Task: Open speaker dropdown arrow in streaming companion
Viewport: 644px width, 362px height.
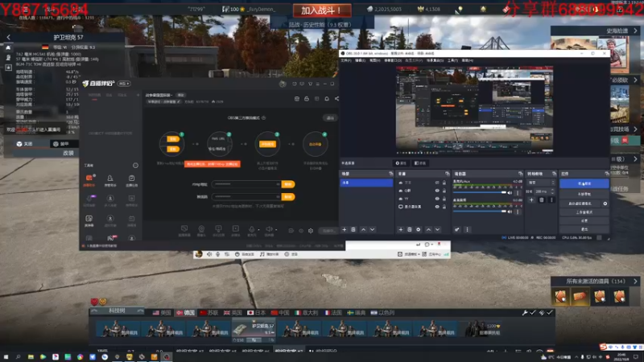Action: tap(276, 230)
